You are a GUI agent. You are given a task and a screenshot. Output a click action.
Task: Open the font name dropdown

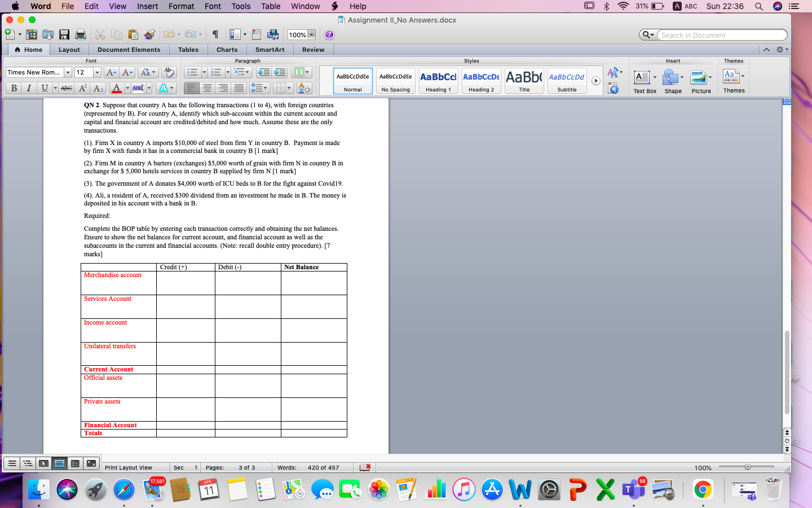click(x=67, y=72)
